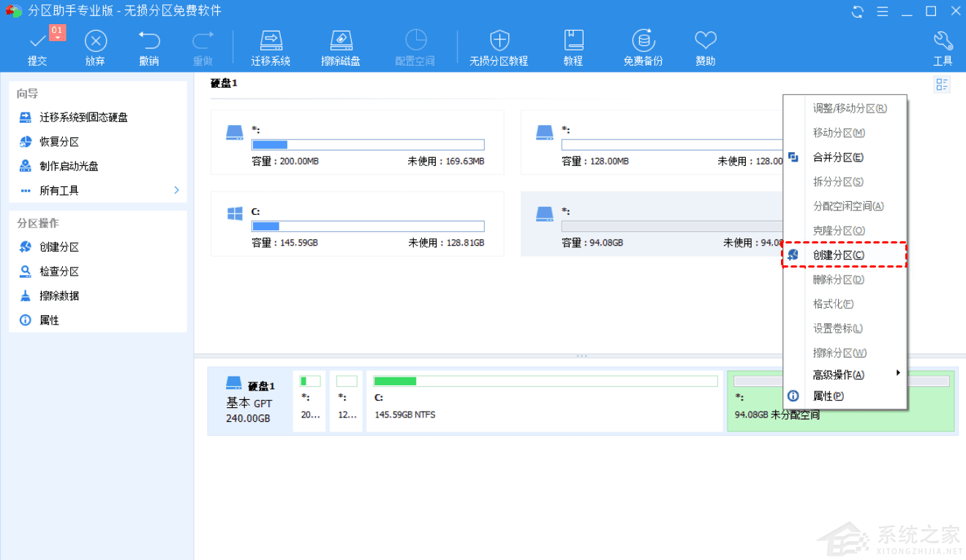
Task: Expand the 高级操作 submenu
Action: [897, 374]
